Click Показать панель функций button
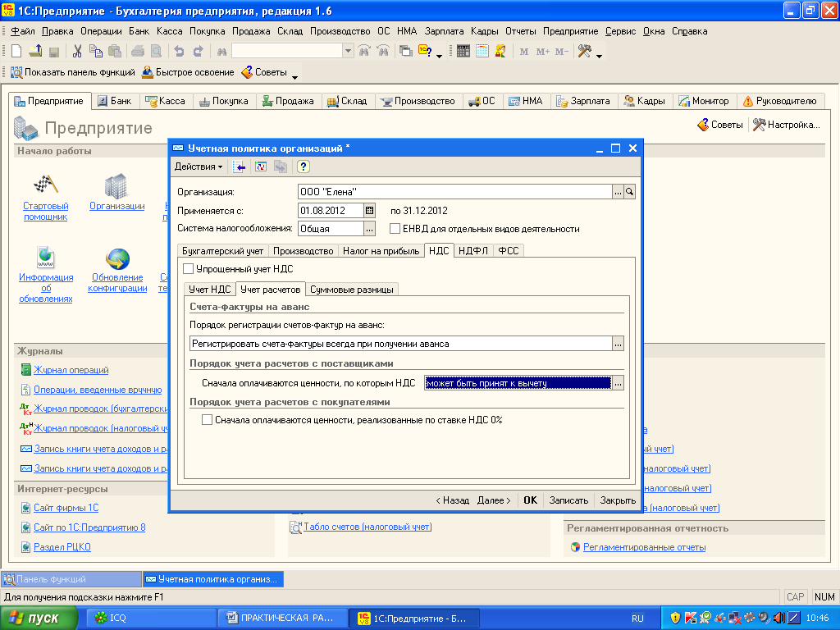840x630 pixels. pos(73,72)
